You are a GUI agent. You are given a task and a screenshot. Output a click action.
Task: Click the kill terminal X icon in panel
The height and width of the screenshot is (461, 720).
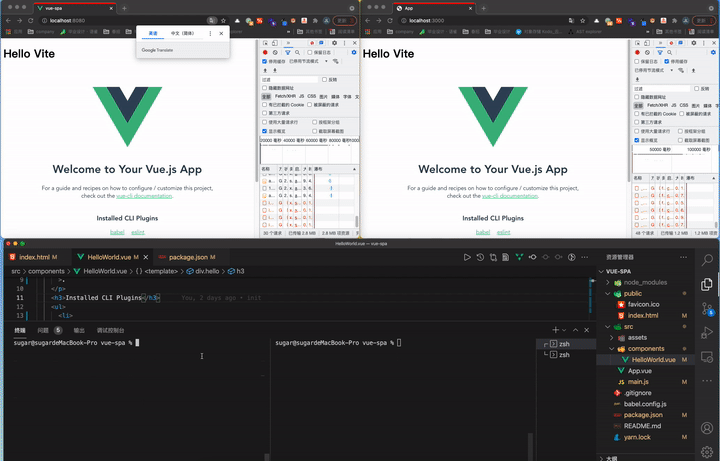tap(586, 330)
